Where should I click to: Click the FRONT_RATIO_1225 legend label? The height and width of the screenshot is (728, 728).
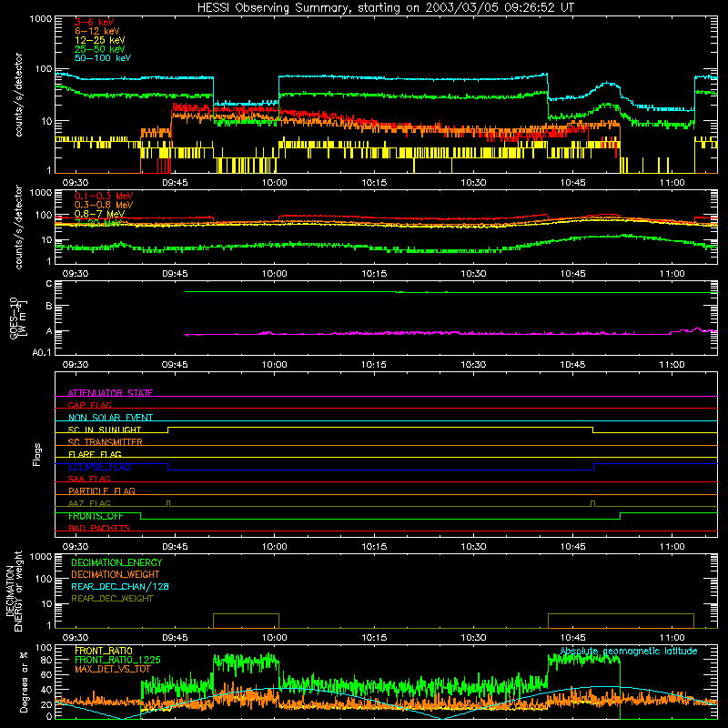coord(117,660)
